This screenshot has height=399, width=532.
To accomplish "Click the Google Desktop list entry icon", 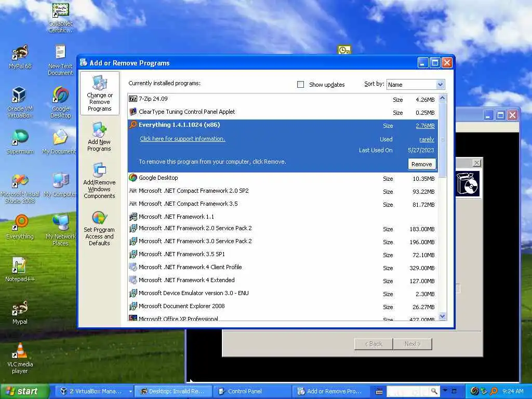I will 133,178.
